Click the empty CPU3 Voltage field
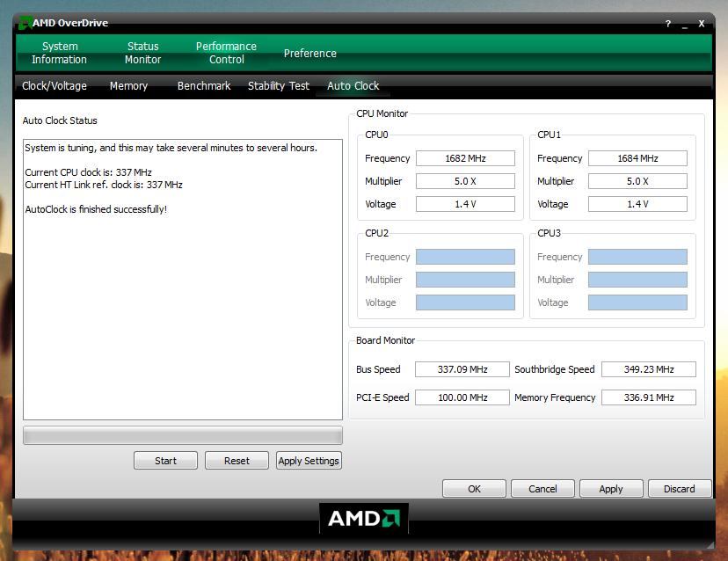This screenshot has height=561, width=728. (x=637, y=302)
